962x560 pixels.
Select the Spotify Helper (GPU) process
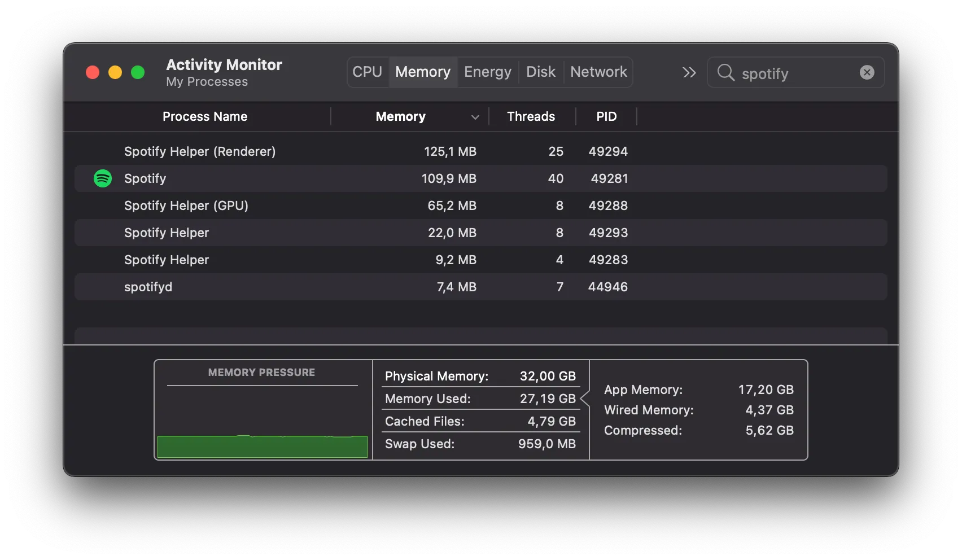click(186, 205)
